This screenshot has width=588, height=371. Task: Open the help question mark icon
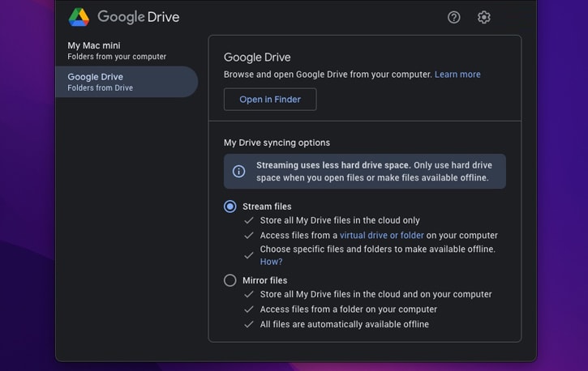453,17
